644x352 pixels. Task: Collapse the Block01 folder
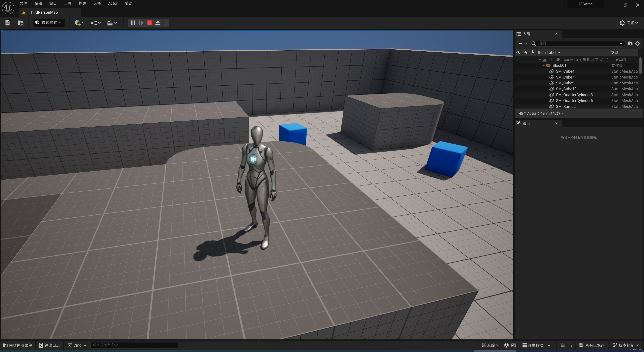click(x=544, y=65)
